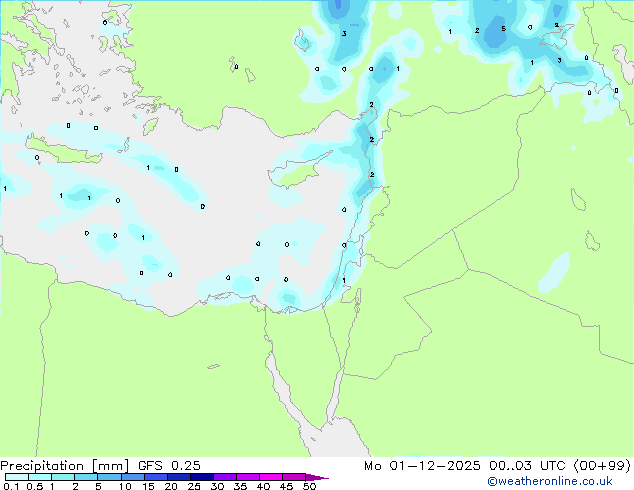Click the 40–45 mm magenta legend swatch
634x490 pixels.
(x=271, y=477)
